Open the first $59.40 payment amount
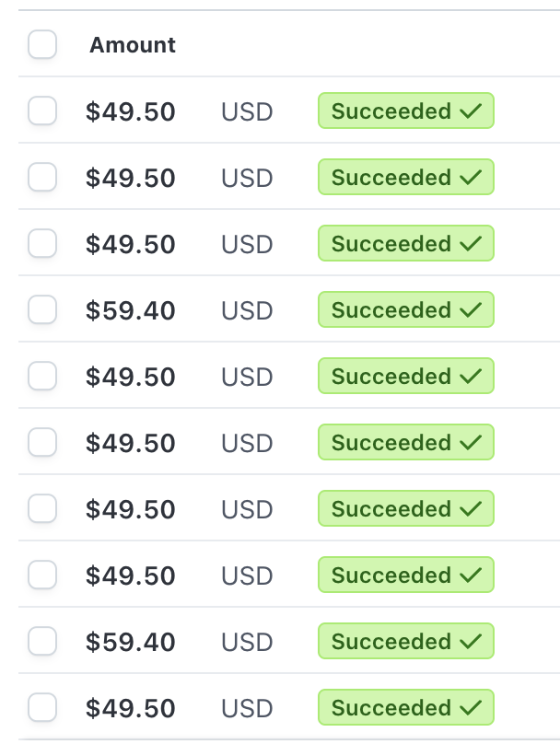Image resolution: width=560 pixels, height=744 pixels. click(131, 311)
